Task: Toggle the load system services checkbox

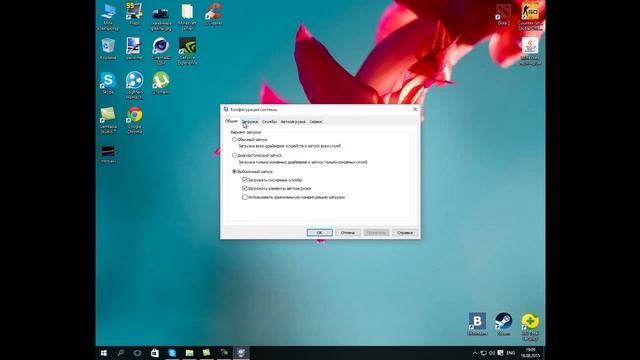Action: (x=245, y=180)
